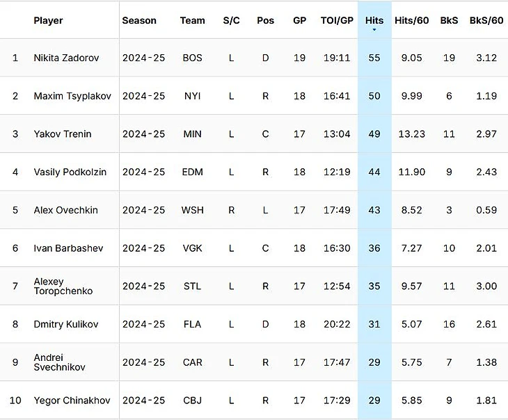Click the Player column header
Screen dimensions: 508x420
[48, 20]
